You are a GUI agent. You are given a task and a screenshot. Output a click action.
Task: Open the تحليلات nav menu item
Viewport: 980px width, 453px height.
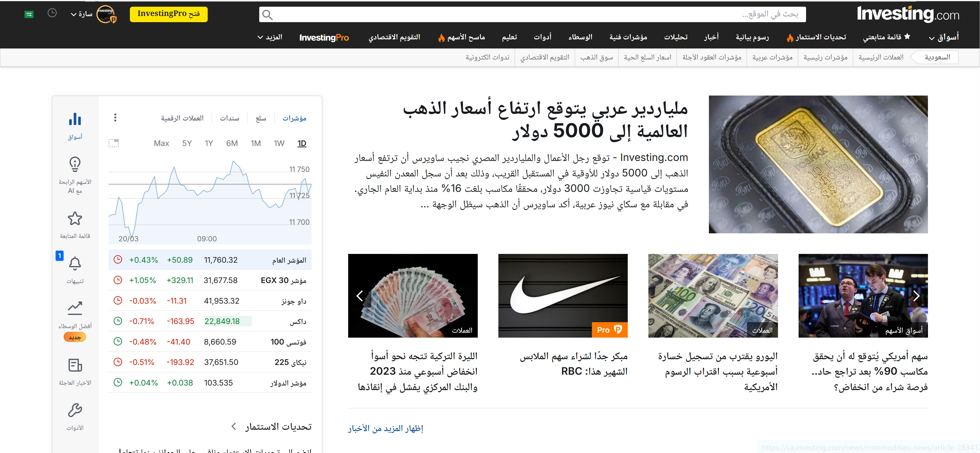click(x=676, y=37)
